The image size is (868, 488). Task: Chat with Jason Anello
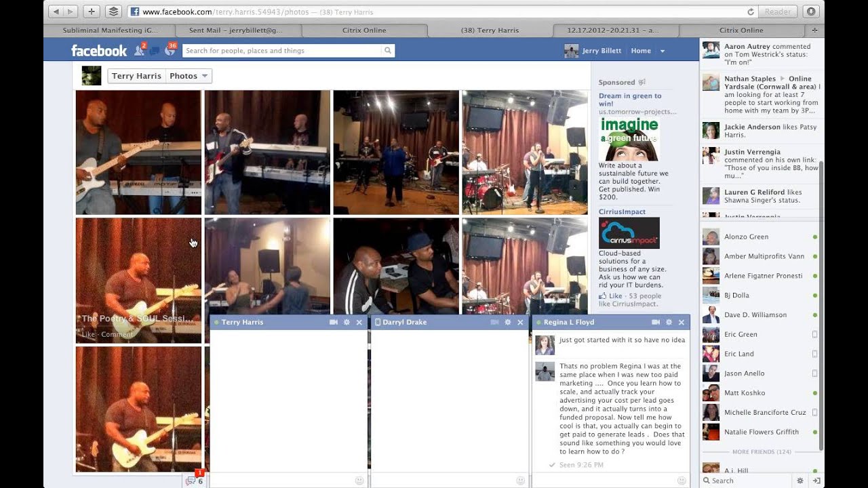coord(760,373)
